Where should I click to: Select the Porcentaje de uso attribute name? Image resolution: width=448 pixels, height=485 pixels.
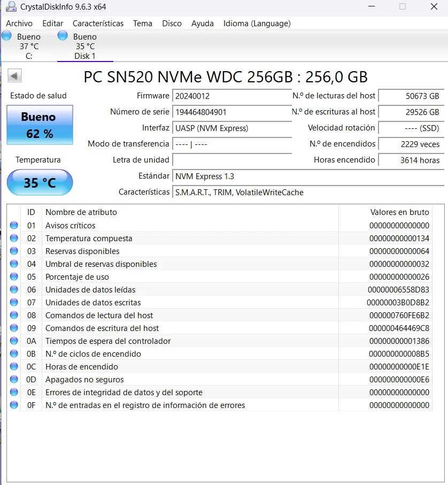(x=77, y=277)
